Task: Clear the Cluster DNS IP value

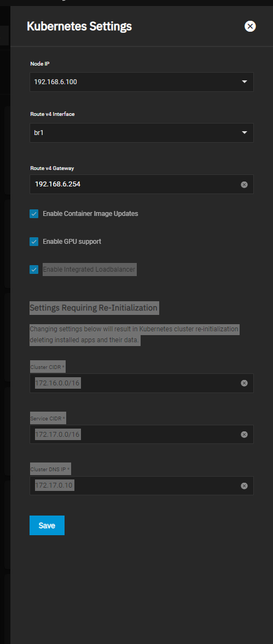Action: tap(244, 486)
